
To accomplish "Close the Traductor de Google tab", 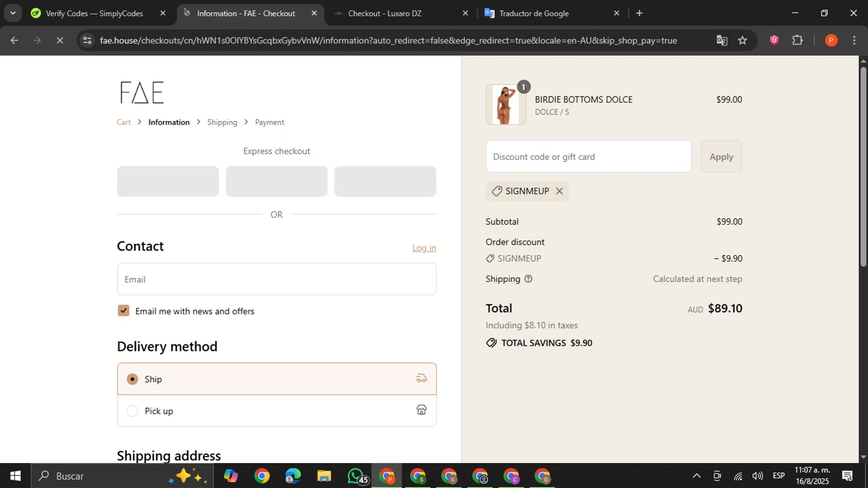I will click(x=616, y=13).
